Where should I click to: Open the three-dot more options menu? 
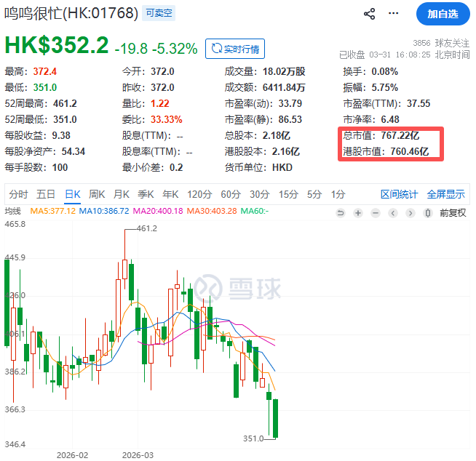(394, 14)
